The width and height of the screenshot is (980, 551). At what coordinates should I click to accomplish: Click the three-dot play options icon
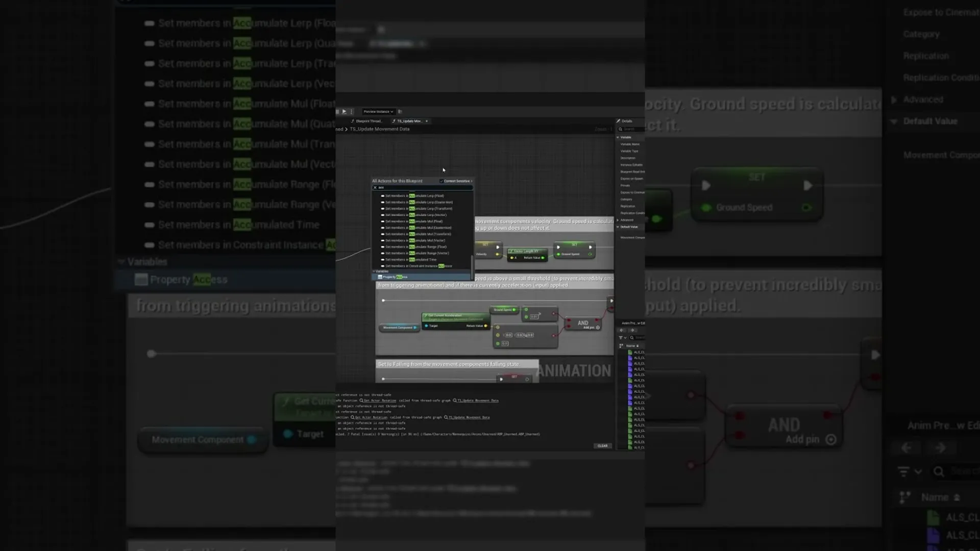[x=351, y=111]
